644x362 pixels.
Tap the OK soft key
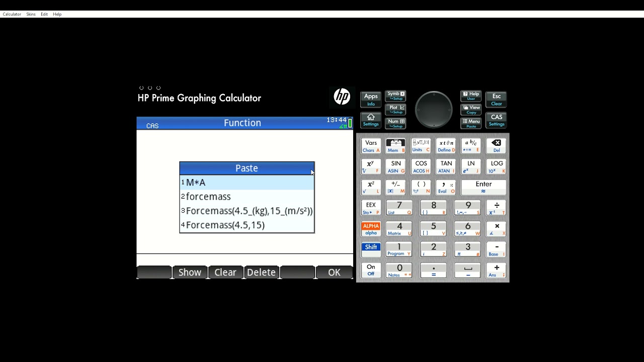(x=334, y=272)
